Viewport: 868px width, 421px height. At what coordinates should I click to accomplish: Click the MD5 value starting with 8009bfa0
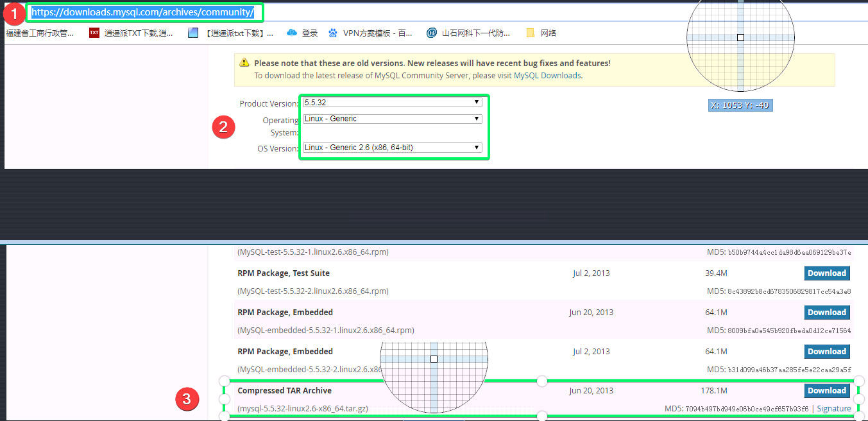click(x=789, y=331)
